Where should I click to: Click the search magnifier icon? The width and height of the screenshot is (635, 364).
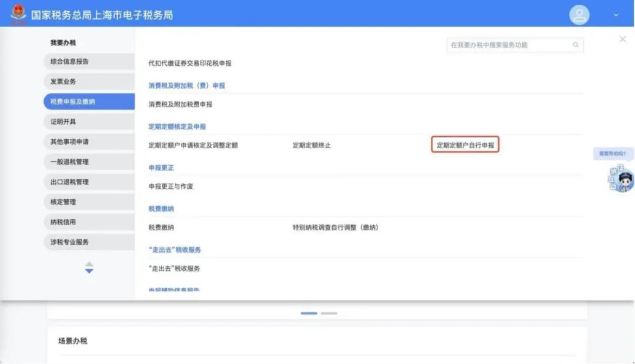[x=577, y=44]
